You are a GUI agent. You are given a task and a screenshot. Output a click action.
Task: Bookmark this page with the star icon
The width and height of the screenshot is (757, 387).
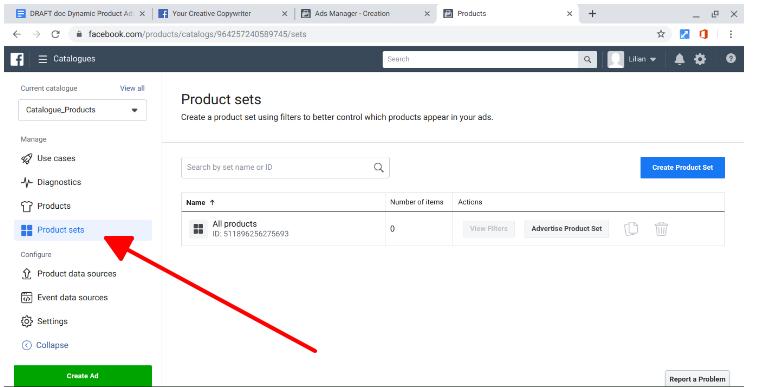(x=661, y=34)
